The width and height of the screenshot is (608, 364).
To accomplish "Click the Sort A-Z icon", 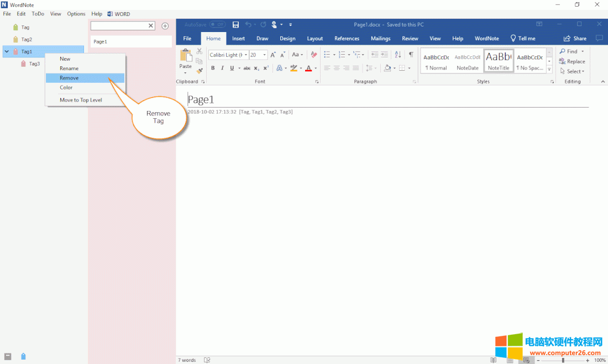I will [398, 55].
